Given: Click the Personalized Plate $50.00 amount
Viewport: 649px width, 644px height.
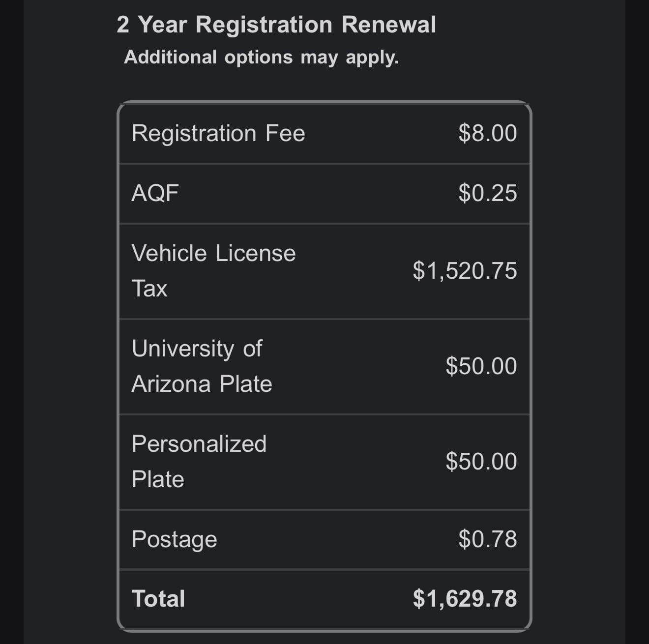Looking at the screenshot, I should pos(481,462).
